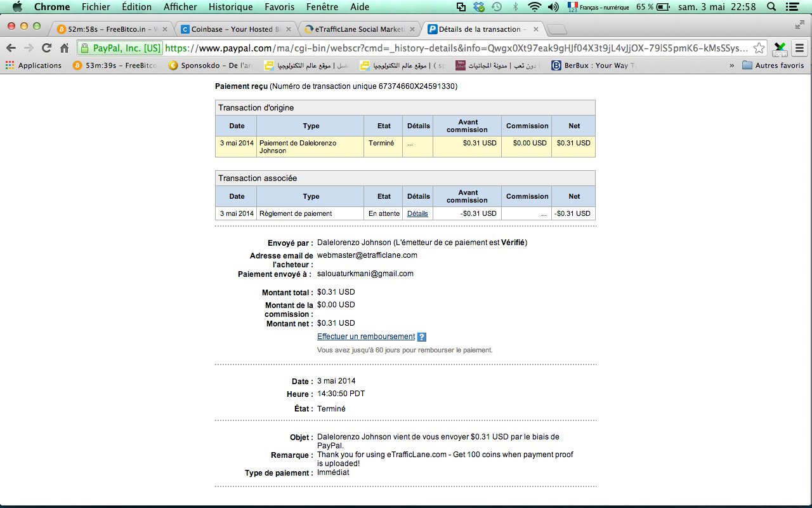Image resolution: width=812 pixels, height=508 pixels.
Task: Click the webmaster@etrafficlane.com email
Action: pos(367,255)
